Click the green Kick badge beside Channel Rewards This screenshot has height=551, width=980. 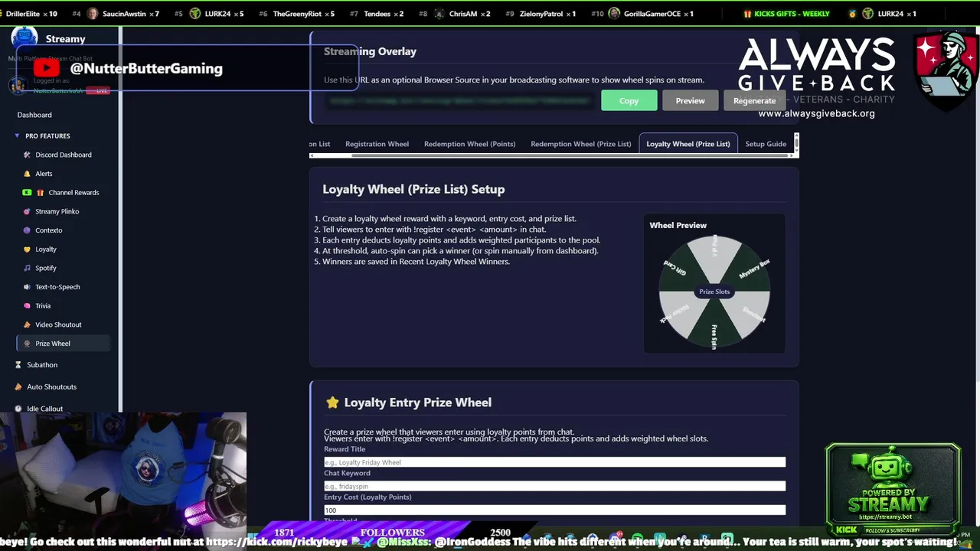click(x=27, y=193)
